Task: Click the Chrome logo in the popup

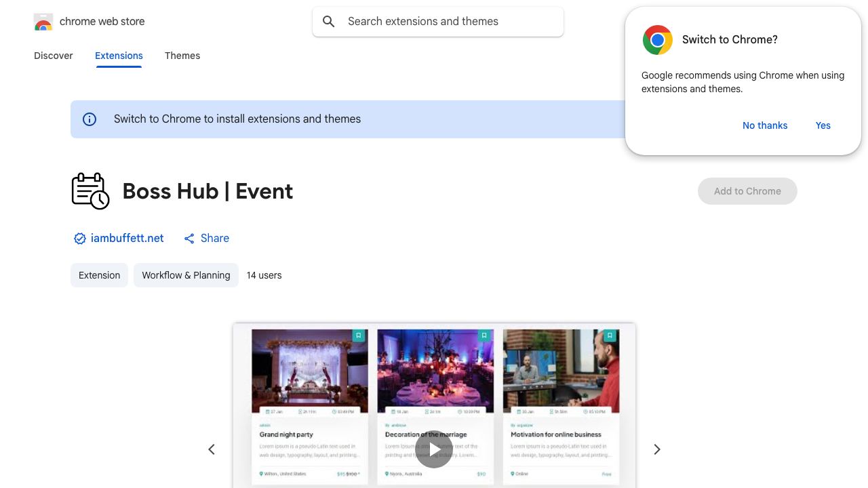Action: pos(658,40)
